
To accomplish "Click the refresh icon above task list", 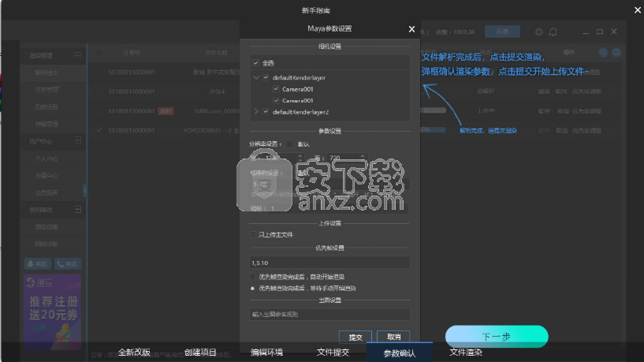I will point(616,52).
